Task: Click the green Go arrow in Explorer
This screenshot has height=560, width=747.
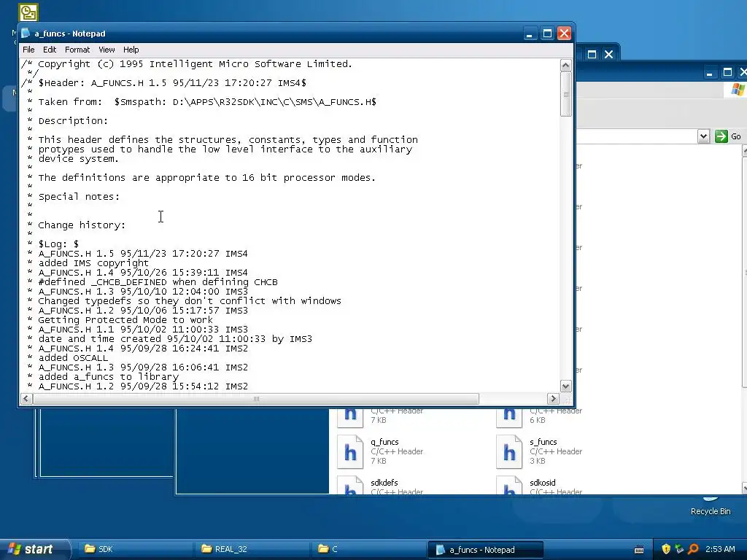Action: point(721,136)
